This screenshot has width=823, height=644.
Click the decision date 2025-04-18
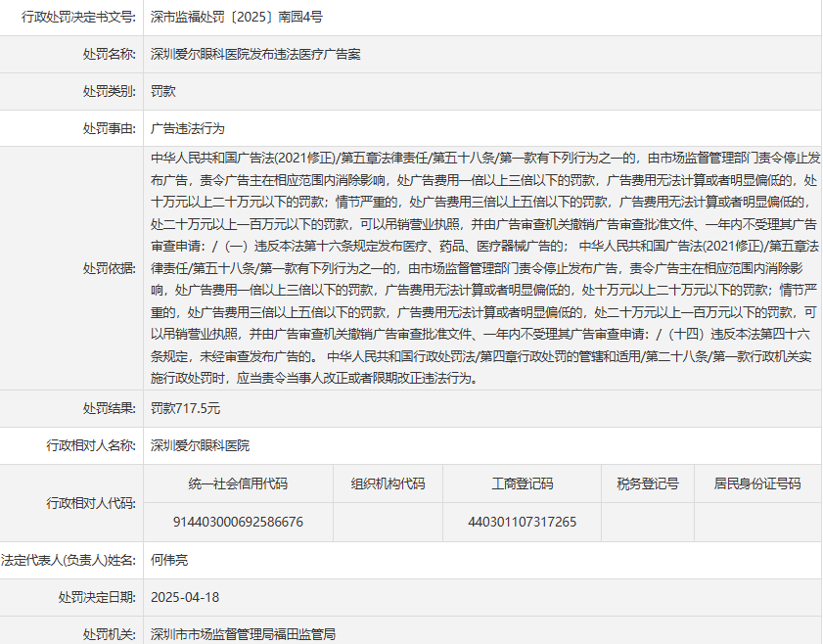(x=185, y=597)
